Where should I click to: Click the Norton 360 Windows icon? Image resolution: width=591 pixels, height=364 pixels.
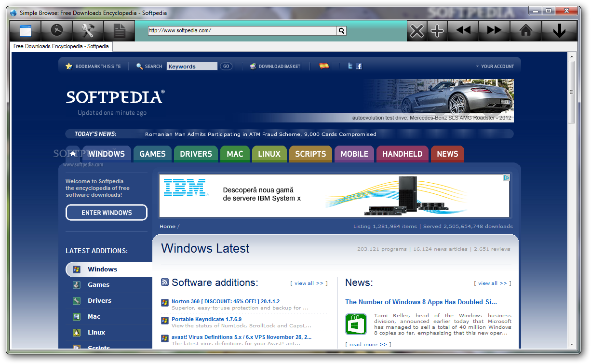pos(165,303)
